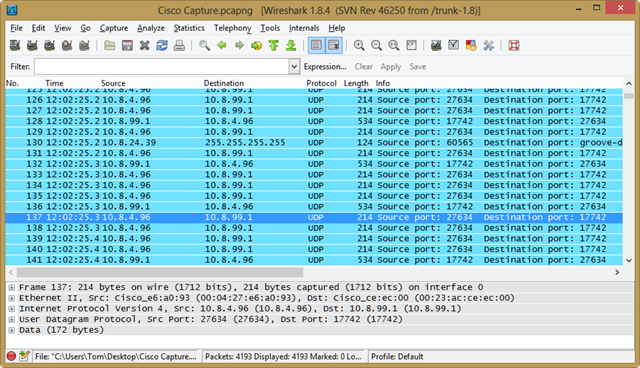640x368 pixels.
Task: Open the File menu
Action: pos(16,28)
